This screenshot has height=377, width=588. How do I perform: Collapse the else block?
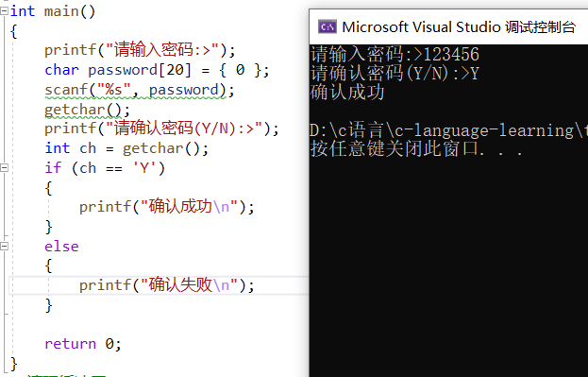tap(4, 247)
